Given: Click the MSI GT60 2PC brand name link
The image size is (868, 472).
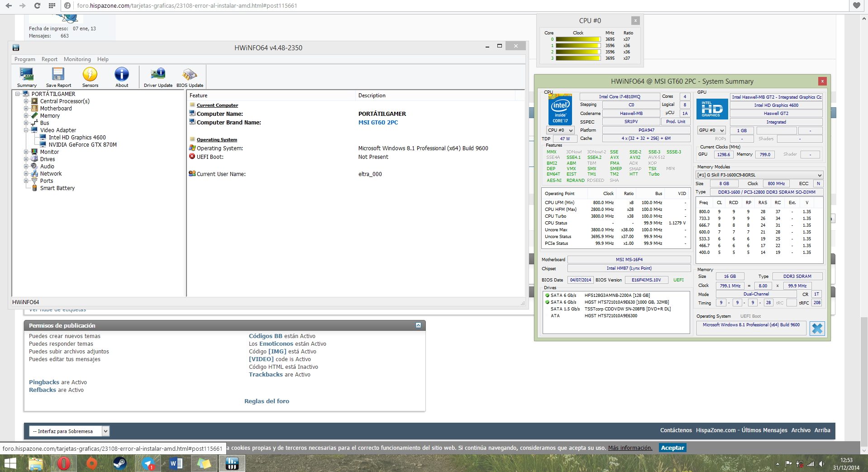Looking at the screenshot, I should pos(378,123).
